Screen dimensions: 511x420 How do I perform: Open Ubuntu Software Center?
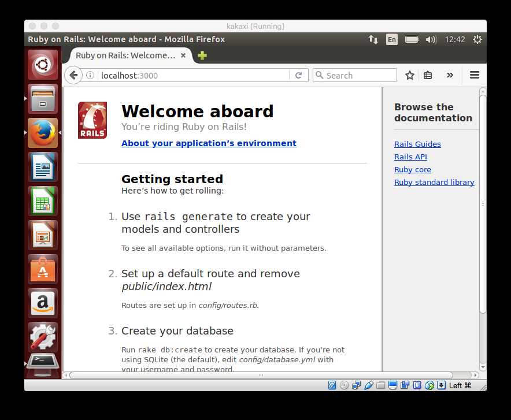click(43, 270)
